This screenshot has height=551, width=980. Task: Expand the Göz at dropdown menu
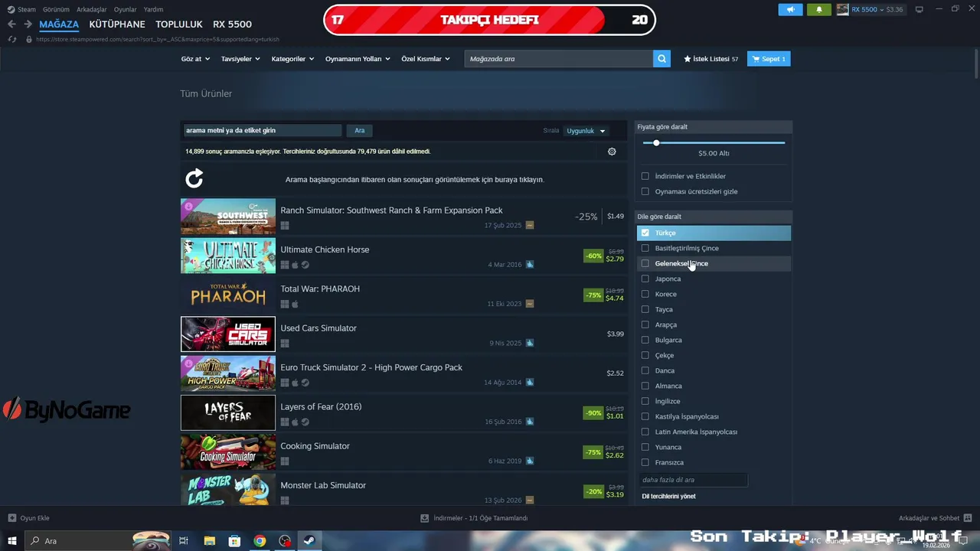194,59
